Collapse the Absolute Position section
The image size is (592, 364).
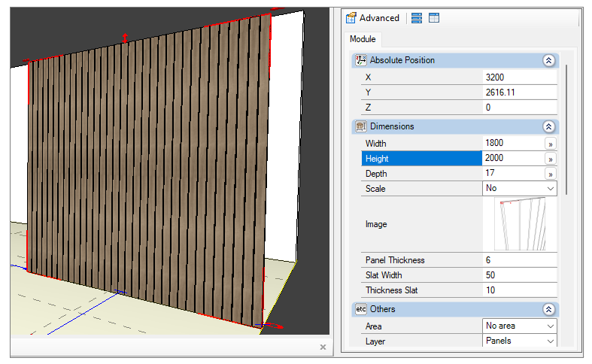pos(548,60)
